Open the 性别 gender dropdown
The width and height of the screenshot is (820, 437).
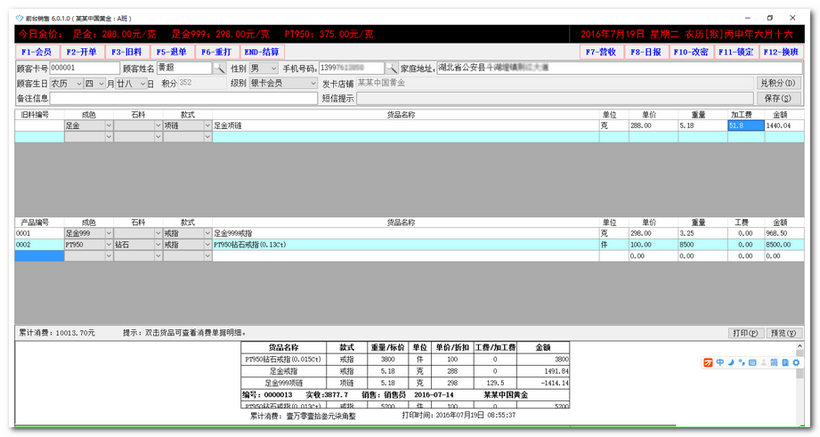pyautogui.click(x=264, y=68)
